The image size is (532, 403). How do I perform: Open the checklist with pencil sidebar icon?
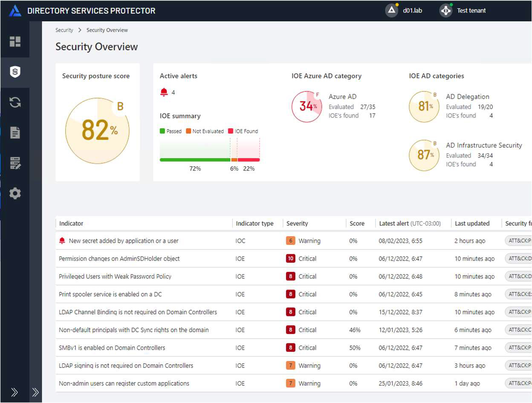15,163
